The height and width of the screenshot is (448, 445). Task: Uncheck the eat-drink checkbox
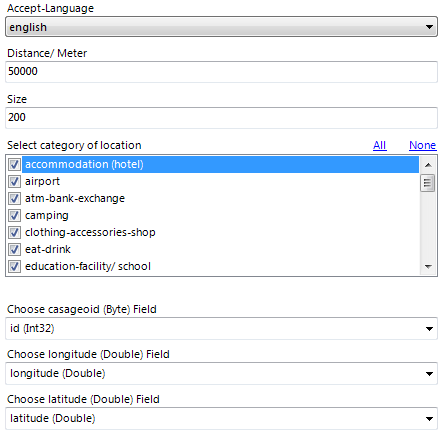[x=14, y=249]
